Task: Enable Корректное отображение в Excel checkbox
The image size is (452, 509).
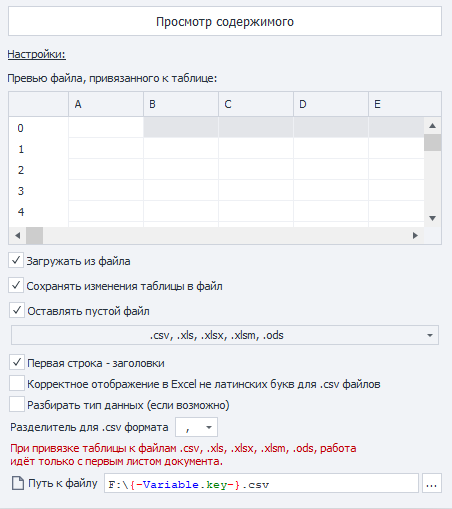Action: pyautogui.click(x=17, y=383)
